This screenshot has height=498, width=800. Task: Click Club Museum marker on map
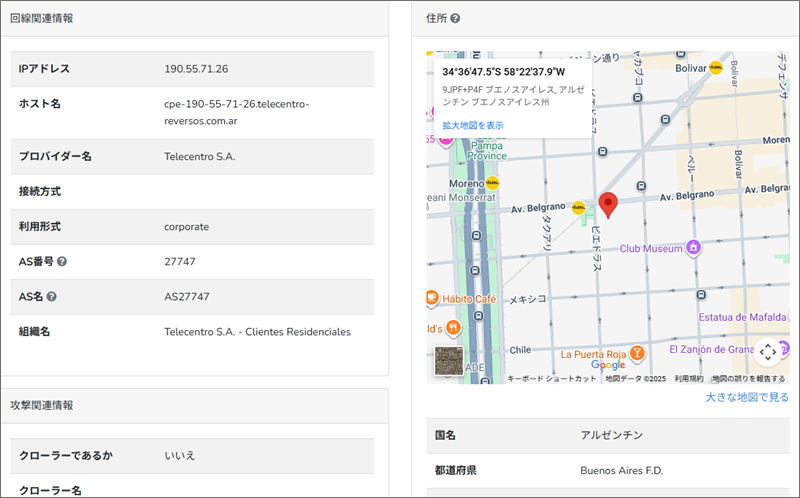click(692, 247)
